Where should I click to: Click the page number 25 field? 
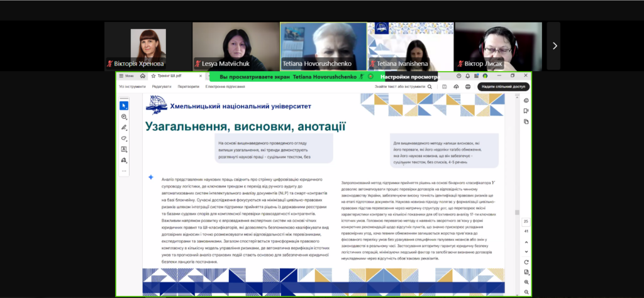click(526, 221)
